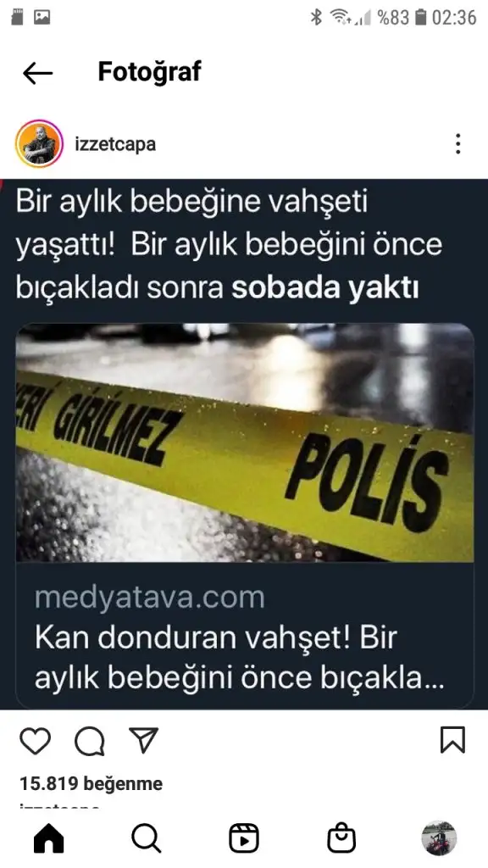Share post via paper plane icon

[x=143, y=740]
